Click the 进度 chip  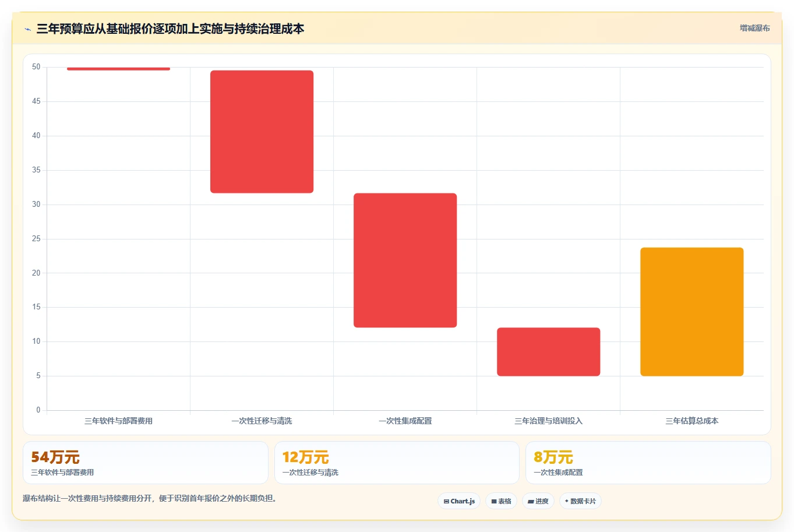538,501
